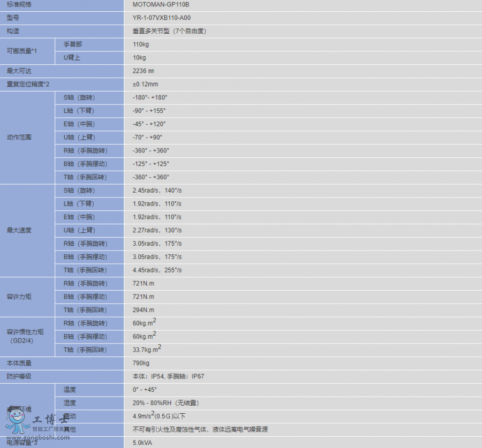Select L轴 (下臂) label under 动作范围
The image size is (482, 448).
coord(79,111)
